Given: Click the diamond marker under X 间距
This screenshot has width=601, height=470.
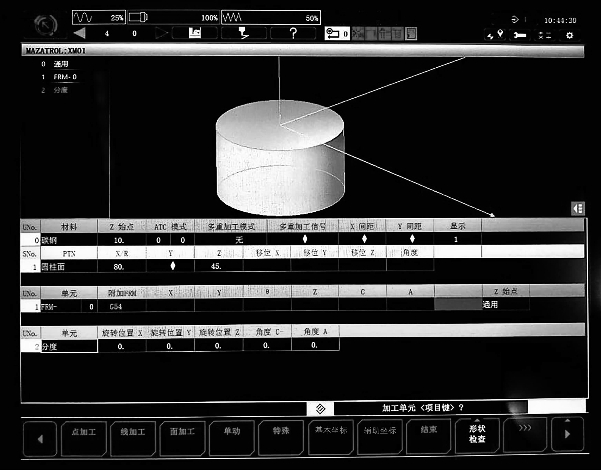Looking at the screenshot, I should 364,239.
